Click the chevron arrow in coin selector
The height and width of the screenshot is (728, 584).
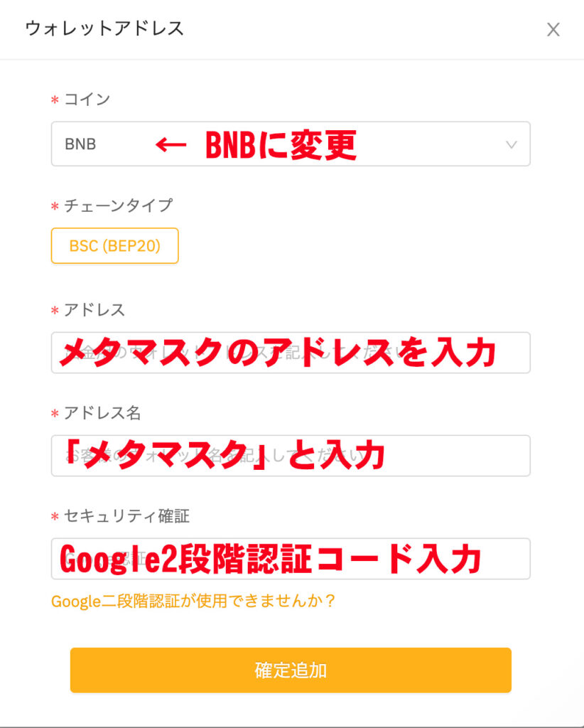pos(511,145)
